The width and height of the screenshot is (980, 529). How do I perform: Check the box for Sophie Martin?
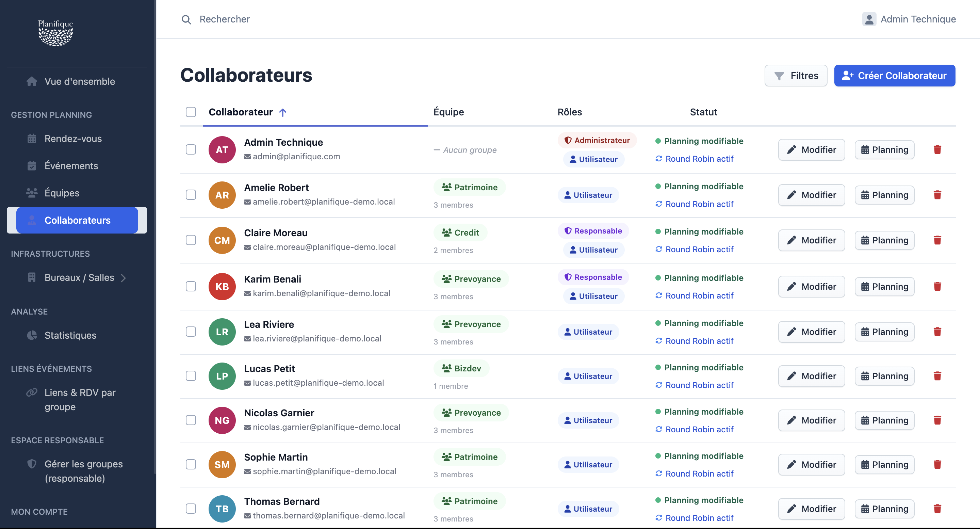pos(191,464)
